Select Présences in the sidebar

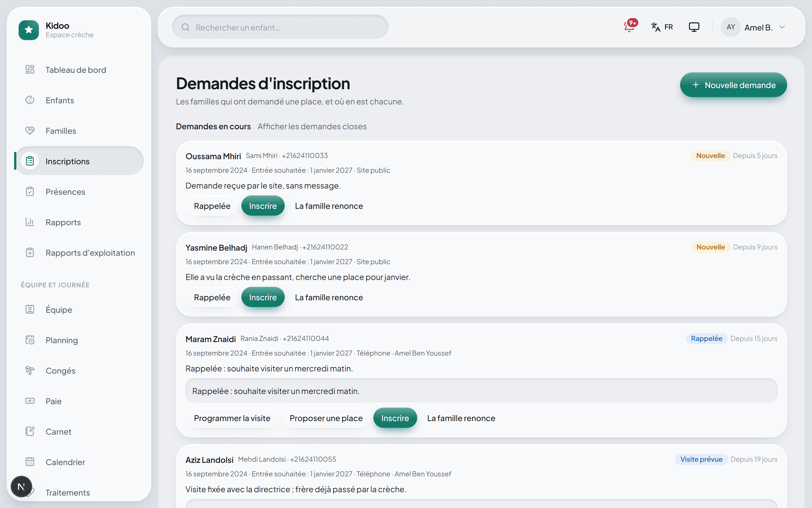(79, 192)
